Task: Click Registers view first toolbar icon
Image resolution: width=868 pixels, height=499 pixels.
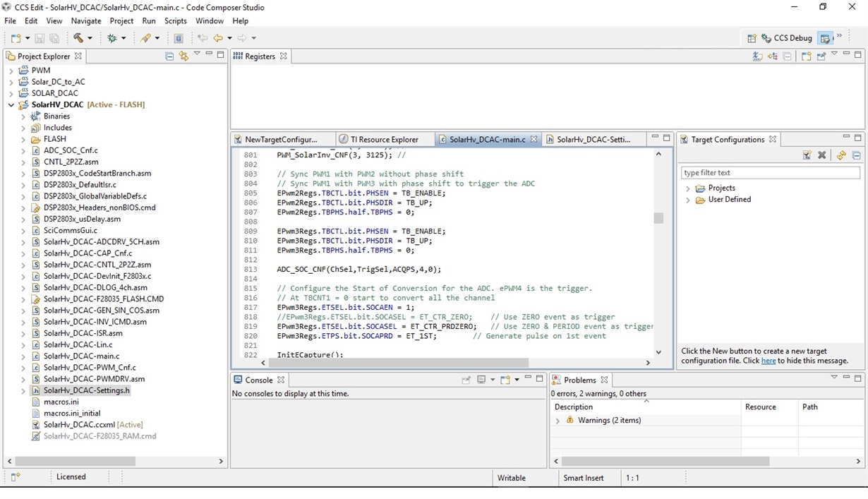Action: 757,56
